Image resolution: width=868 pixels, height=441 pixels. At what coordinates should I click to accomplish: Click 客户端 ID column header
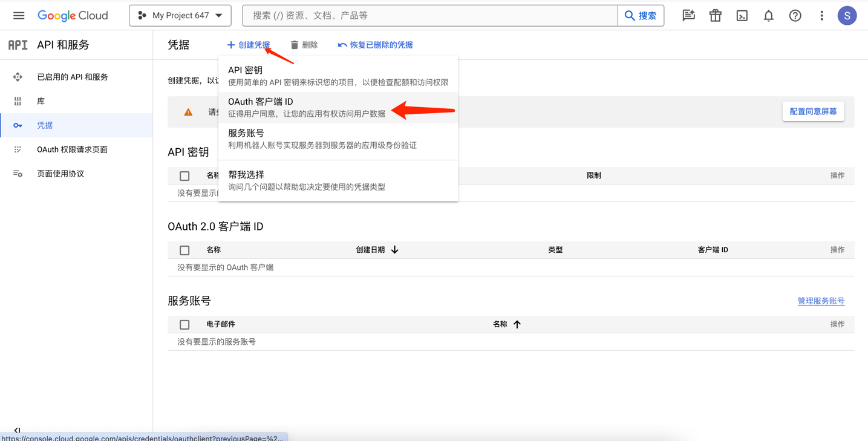pos(713,250)
